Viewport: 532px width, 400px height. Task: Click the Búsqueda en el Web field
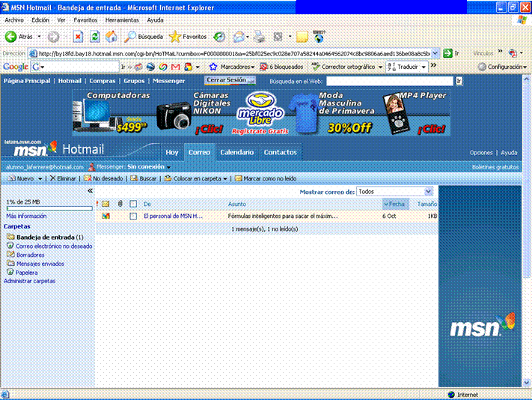389,80
